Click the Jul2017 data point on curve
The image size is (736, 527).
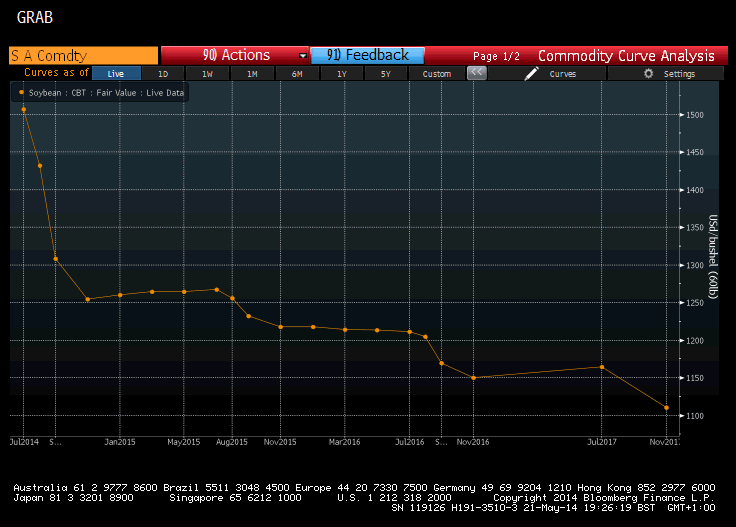click(601, 367)
